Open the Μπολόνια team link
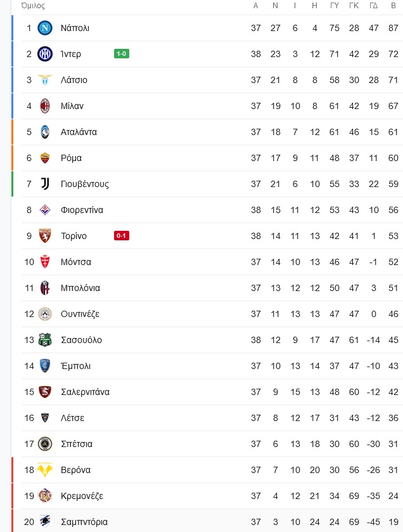403x532 pixels. click(80, 288)
